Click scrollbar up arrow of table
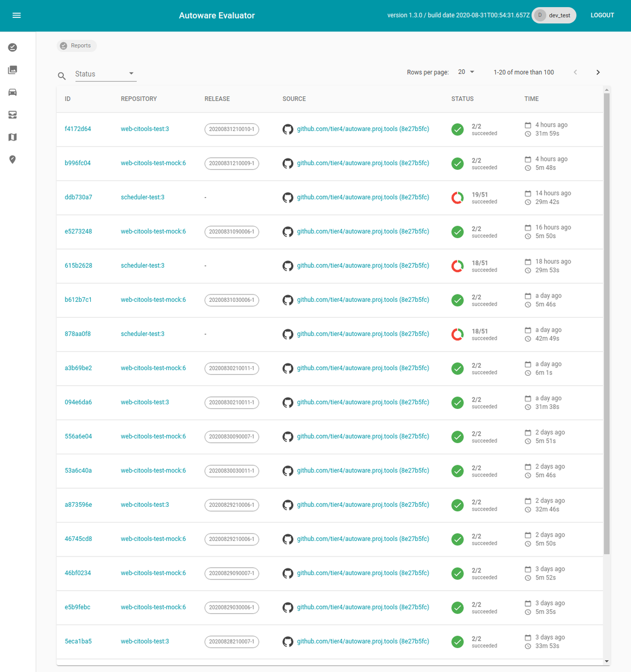Image resolution: width=631 pixels, height=672 pixels. (607, 90)
